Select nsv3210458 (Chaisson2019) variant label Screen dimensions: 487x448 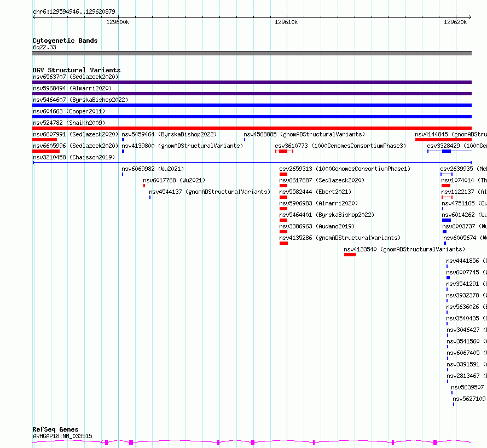(74, 157)
